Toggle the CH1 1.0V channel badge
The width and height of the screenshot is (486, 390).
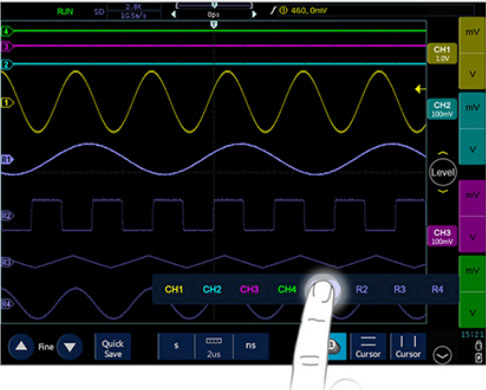pyautogui.click(x=442, y=53)
